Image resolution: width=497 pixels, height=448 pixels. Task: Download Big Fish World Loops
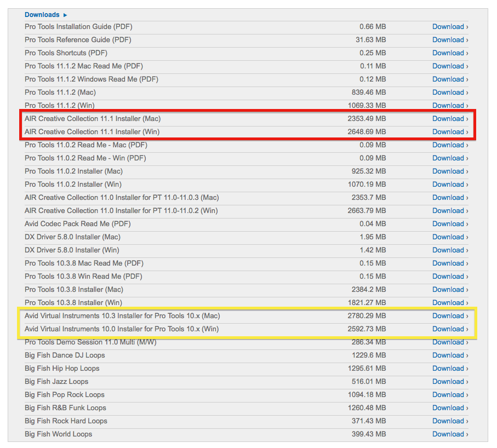450,434
